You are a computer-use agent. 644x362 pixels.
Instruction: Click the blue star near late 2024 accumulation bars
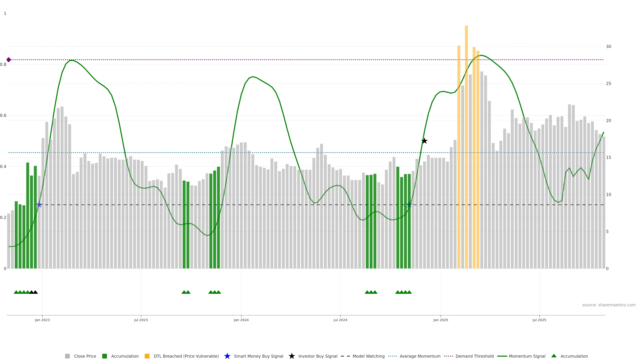tap(409, 205)
